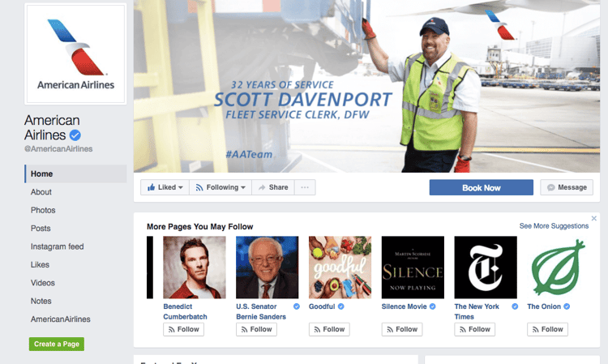Click The New York Times name link
This screenshot has width=608, height=364.
pos(477,311)
